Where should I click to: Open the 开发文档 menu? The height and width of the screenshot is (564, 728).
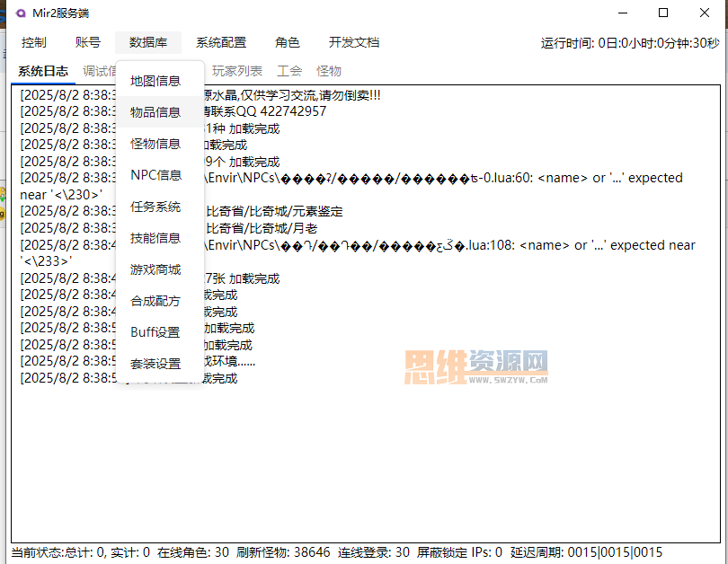tap(354, 43)
